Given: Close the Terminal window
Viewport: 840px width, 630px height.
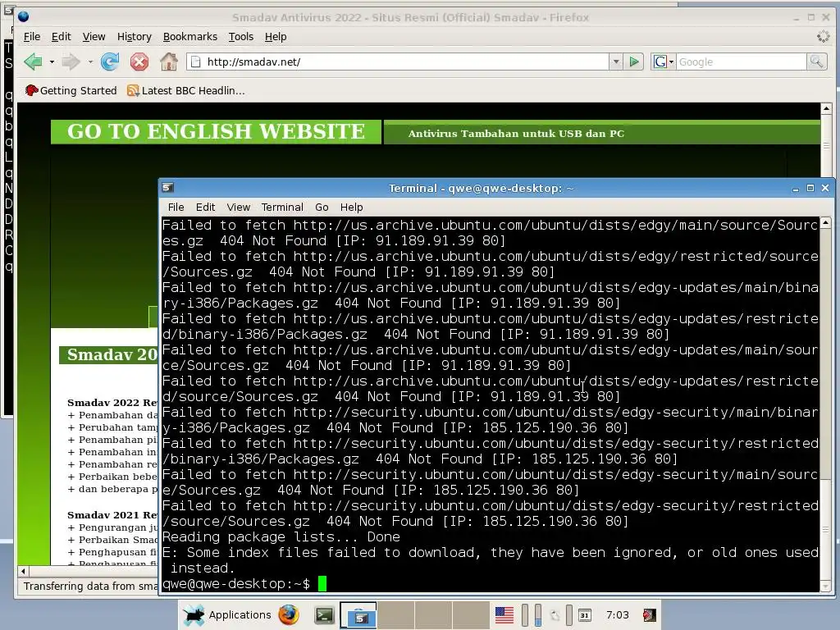Looking at the screenshot, I should [x=825, y=188].
